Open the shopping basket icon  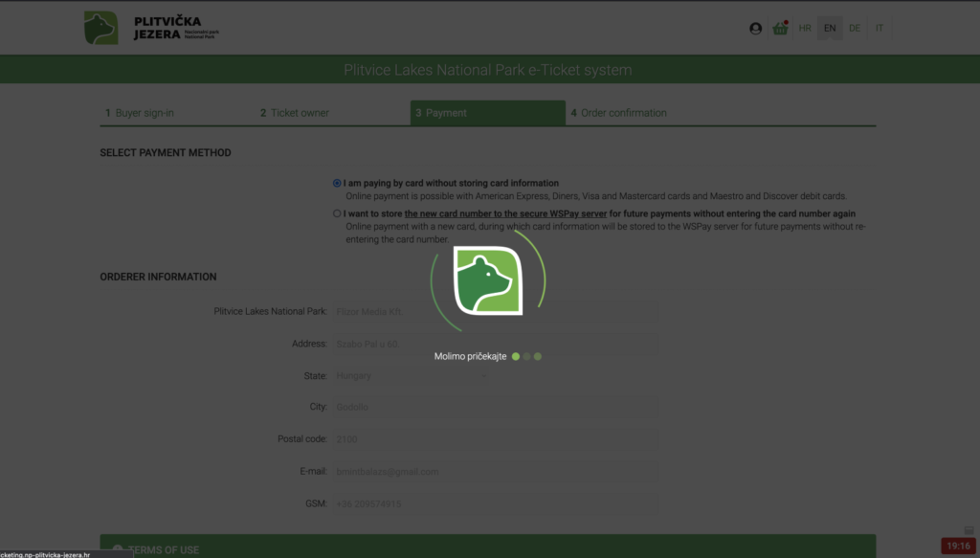(780, 29)
